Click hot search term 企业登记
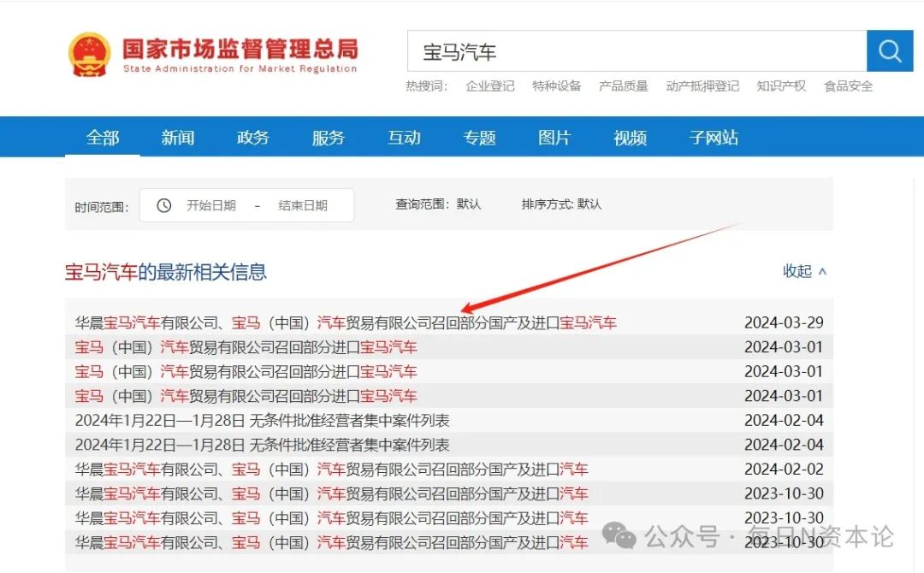This screenshot has height=573, width=924. tap(489, 86)
